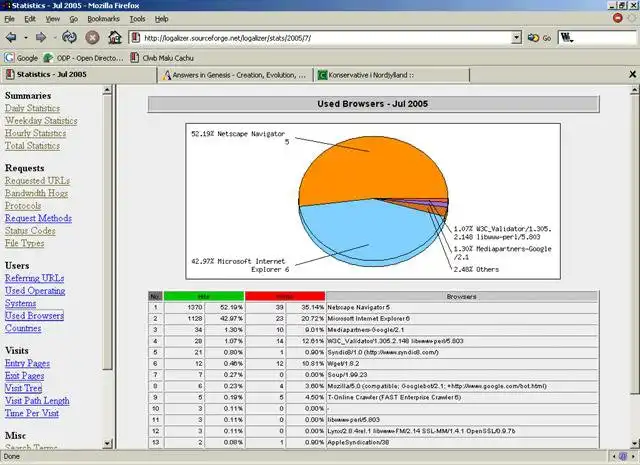Open the Clwb Malu Cachu bookmark

pyautogui.click(x=162, y=58)
